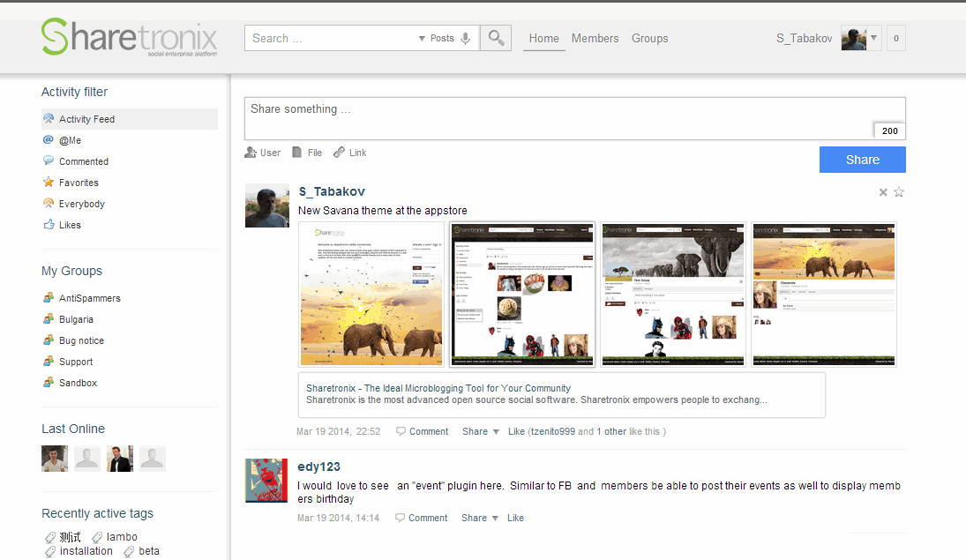Click the microphone icon in search box

466,38
